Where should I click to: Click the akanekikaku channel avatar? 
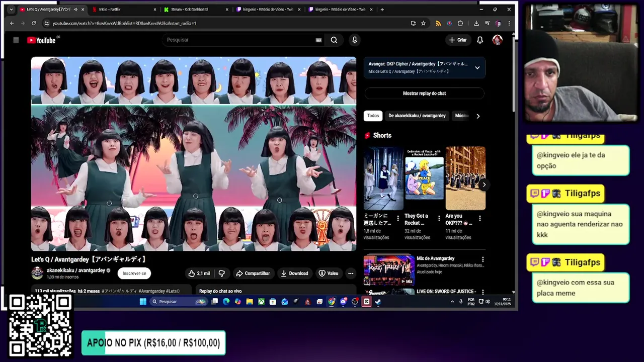pyautogui.click(x=37, y=273)
